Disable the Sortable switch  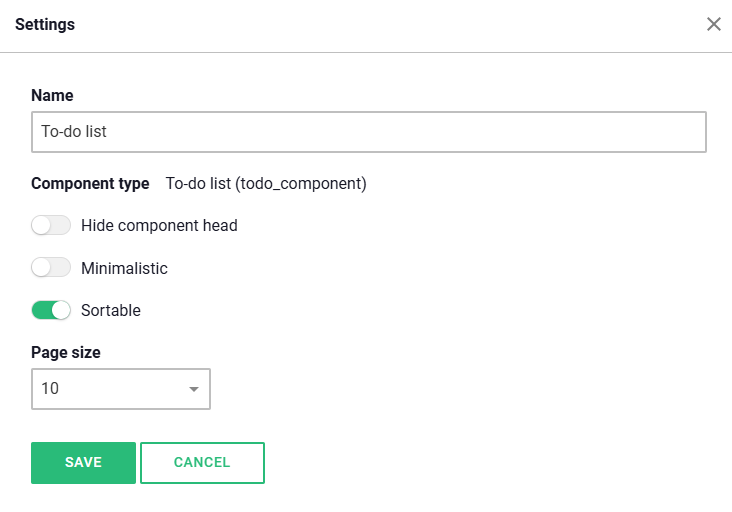[51, 310]
